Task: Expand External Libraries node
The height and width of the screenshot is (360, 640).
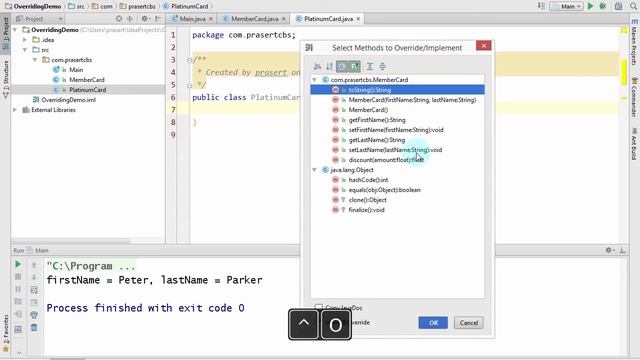Action: point(15,110)
